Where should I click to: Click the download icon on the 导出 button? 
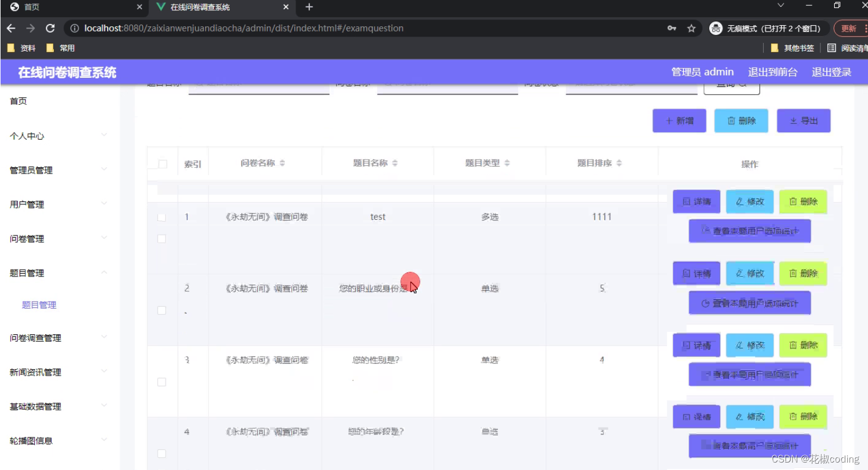click(x=794, y=120)
